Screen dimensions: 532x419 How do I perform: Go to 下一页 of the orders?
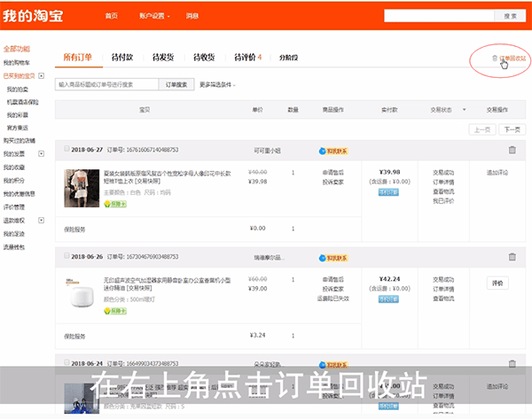click(511, 129)
